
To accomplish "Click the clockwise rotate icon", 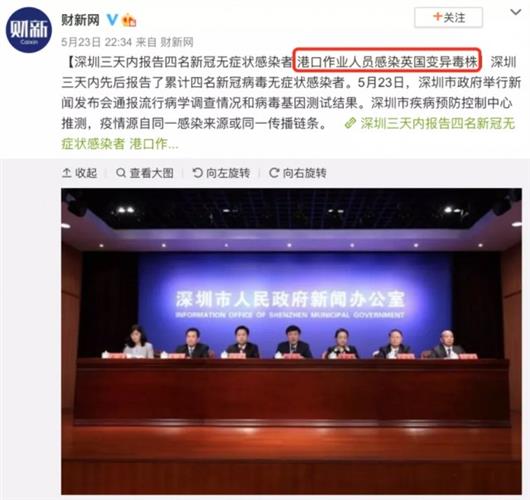I will (274, 173).
